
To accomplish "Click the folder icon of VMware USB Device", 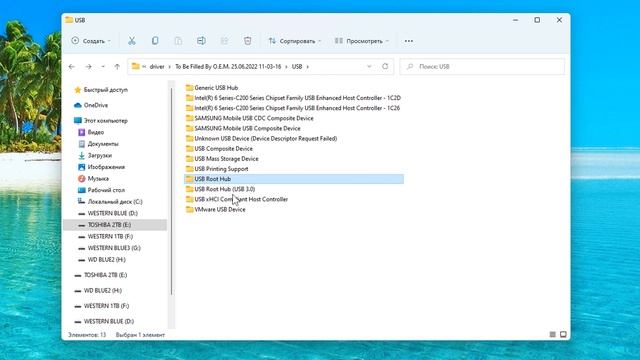I will pos(189,209).
